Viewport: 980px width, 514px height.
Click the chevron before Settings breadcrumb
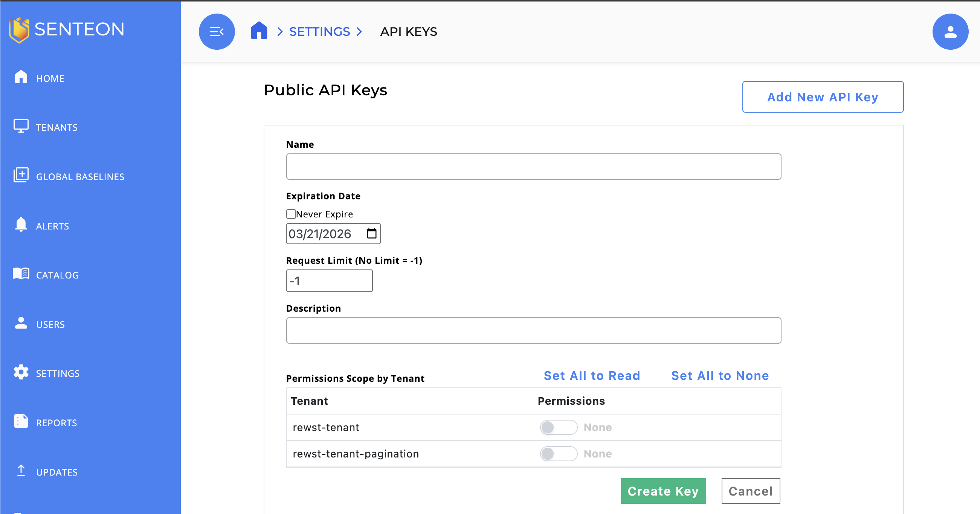tap(279, 32)
